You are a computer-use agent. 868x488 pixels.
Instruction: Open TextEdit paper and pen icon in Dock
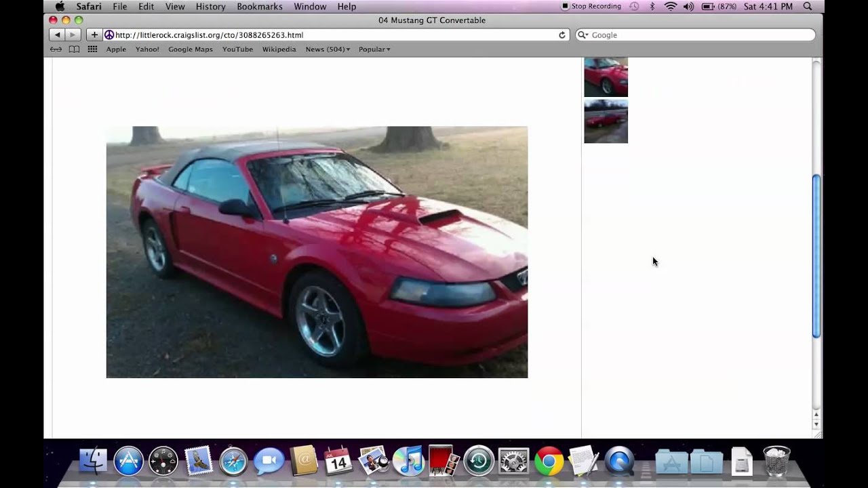pyautogui.click(x=584, y=462)
